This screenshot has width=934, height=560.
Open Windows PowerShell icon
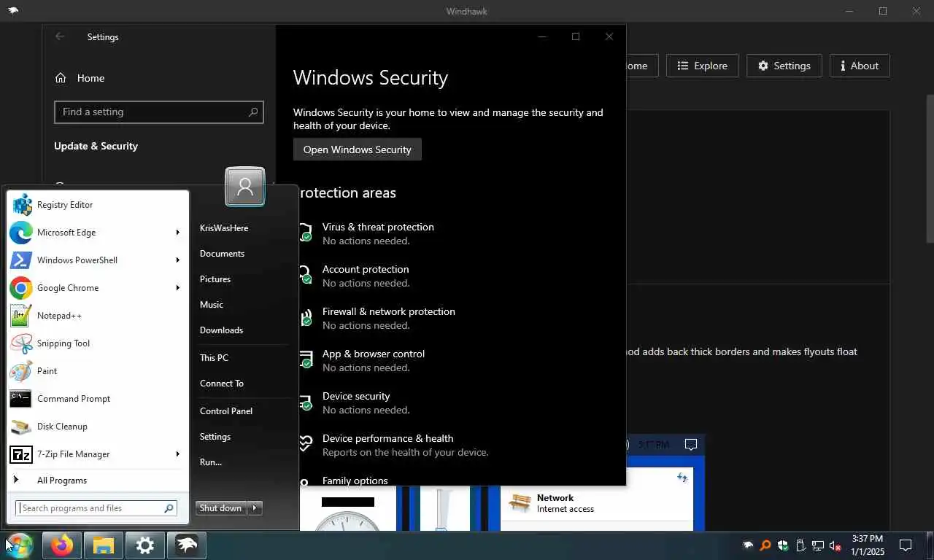click(x=20, y=260)
